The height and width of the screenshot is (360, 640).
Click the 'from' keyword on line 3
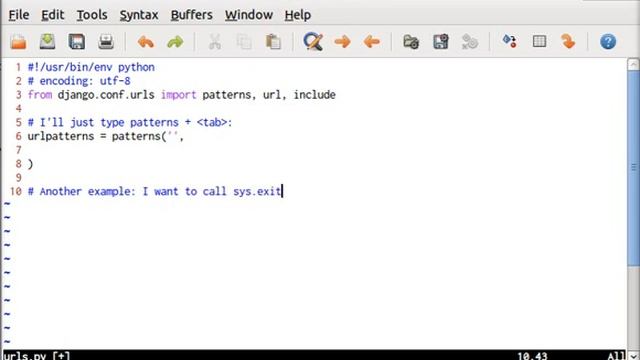click(x=40, y=95)
